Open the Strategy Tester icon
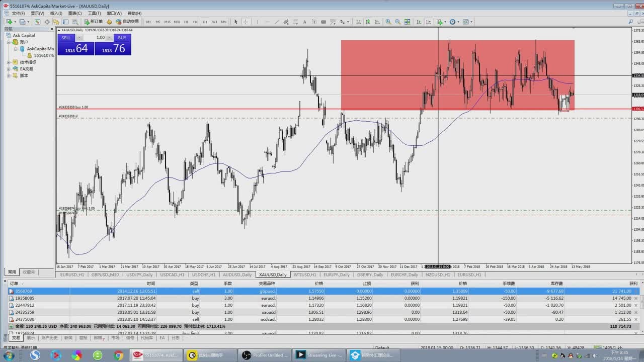644x362 pixels. [x=75, y=22]
